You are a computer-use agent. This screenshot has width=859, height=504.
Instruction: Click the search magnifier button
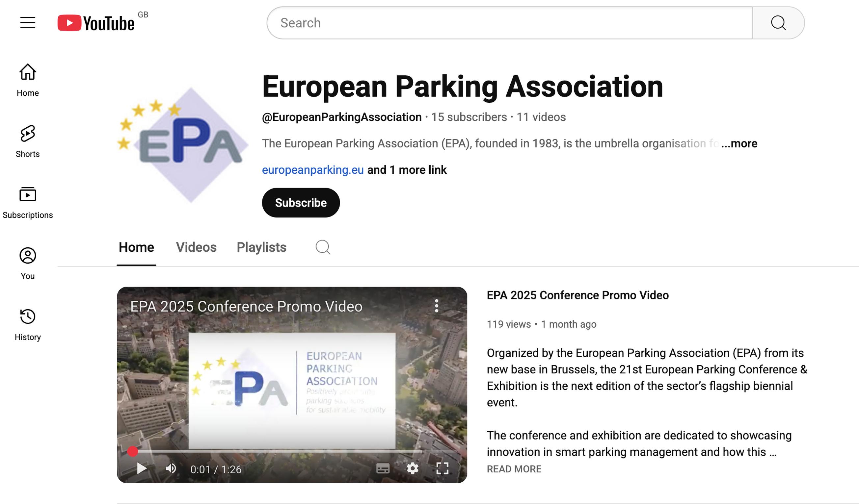(778, 23)
